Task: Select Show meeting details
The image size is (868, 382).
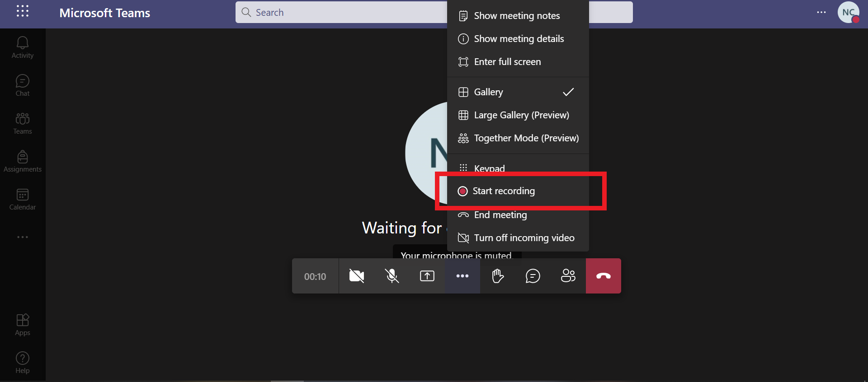Action: [x=518, y=39]
